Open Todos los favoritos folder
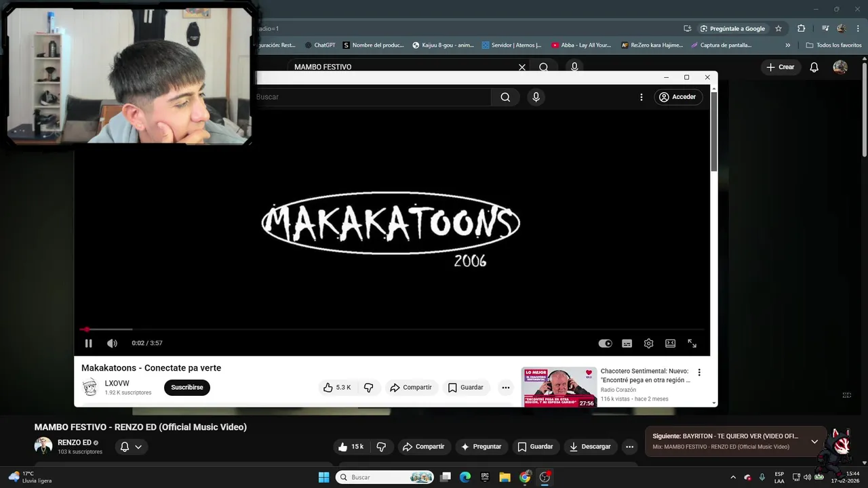This screenshot has width=868, height=488. click(834, 45)
